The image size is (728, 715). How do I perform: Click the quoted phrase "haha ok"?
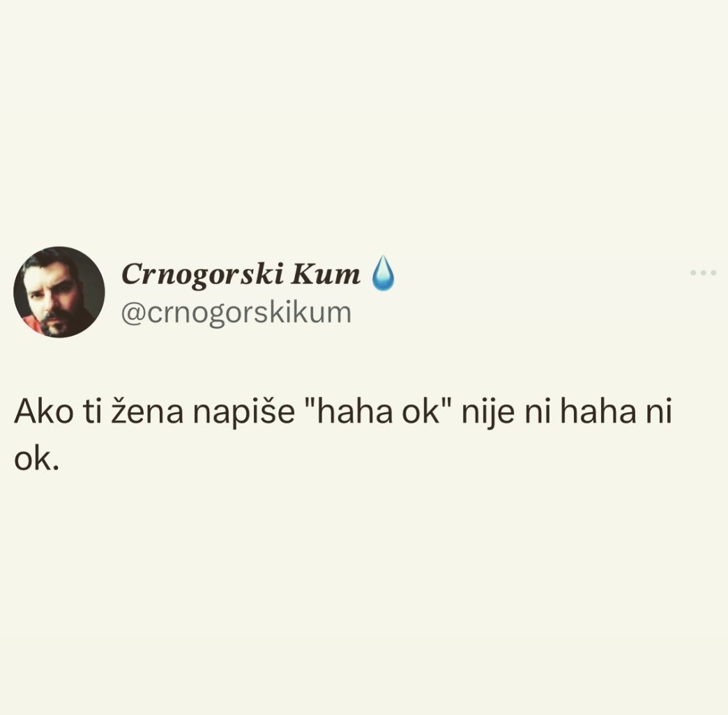click(x=379, y=412)
